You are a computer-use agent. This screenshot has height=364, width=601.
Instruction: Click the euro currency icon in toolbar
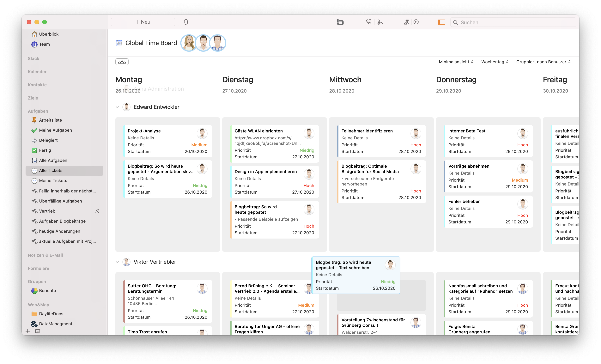tap(416, 22)
